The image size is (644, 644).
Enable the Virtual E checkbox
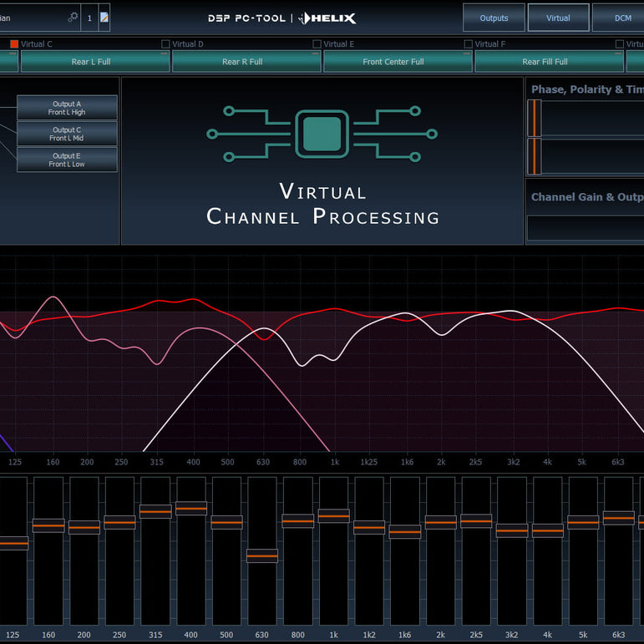317,43
